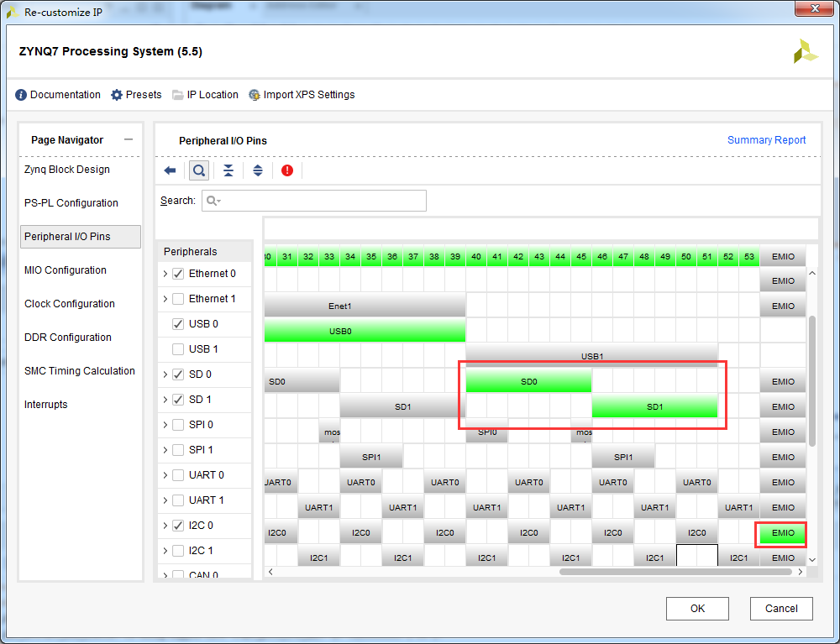Enable I2C 1 checkbox
This screenshot has height=644, width=840.
178,550
